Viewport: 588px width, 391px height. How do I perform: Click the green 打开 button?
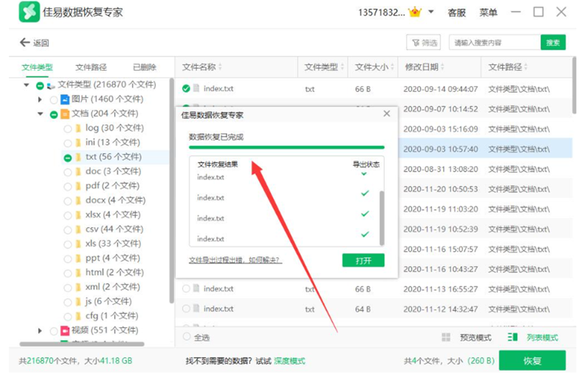(363, 260)
